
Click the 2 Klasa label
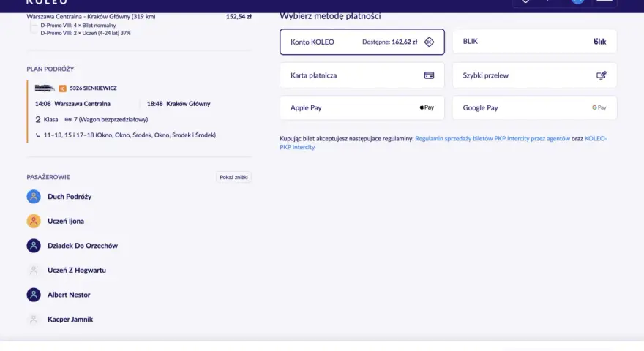tap(46, 119)
